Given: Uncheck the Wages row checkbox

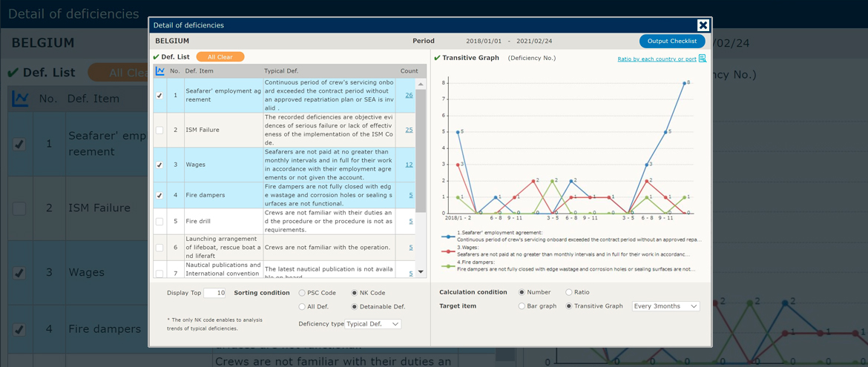Looking at the screenshot, I should 160,165.
